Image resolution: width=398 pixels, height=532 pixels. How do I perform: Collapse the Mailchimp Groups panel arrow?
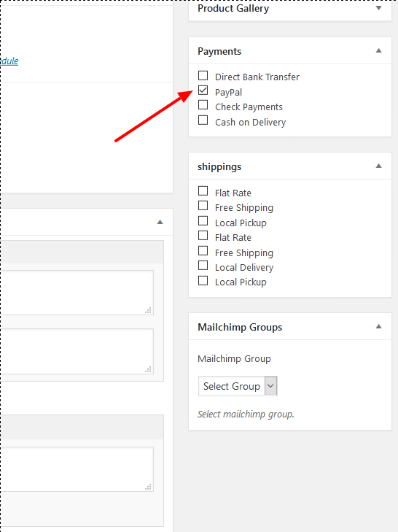point(378,326)
